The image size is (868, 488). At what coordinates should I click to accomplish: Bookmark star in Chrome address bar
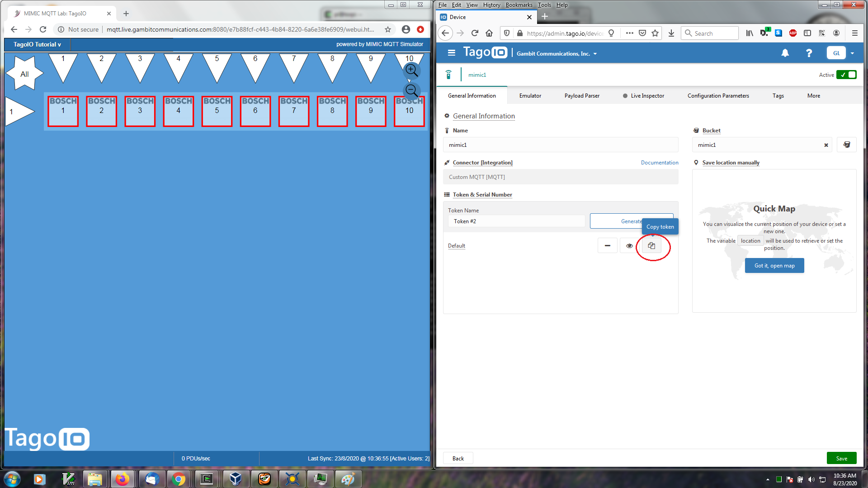(x=388, y=29)
